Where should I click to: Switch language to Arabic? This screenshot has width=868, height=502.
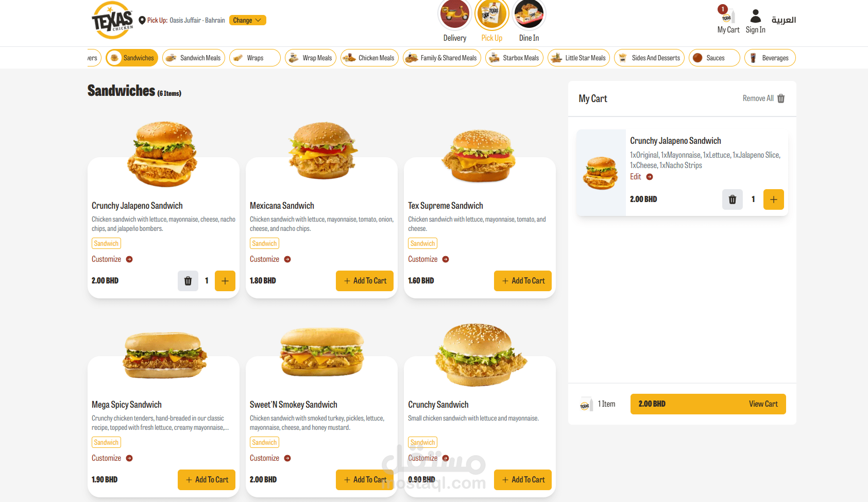784,20
